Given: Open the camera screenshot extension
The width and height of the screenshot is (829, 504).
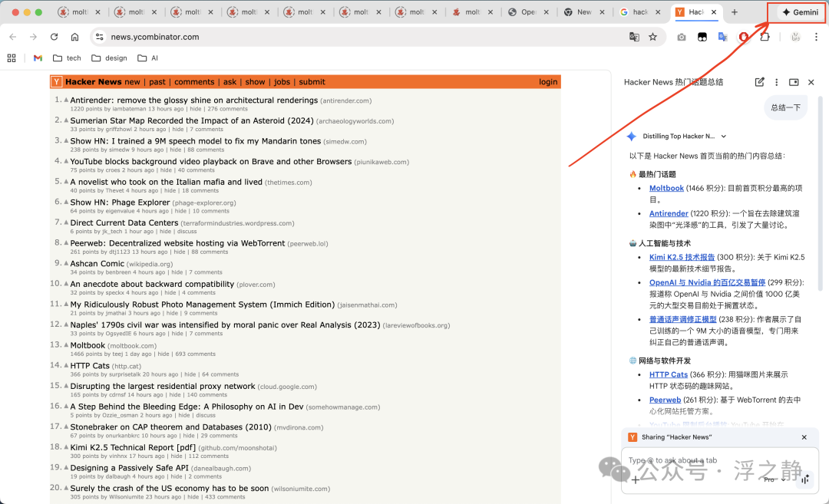Looking at the screenshot, I should [682, 37].
